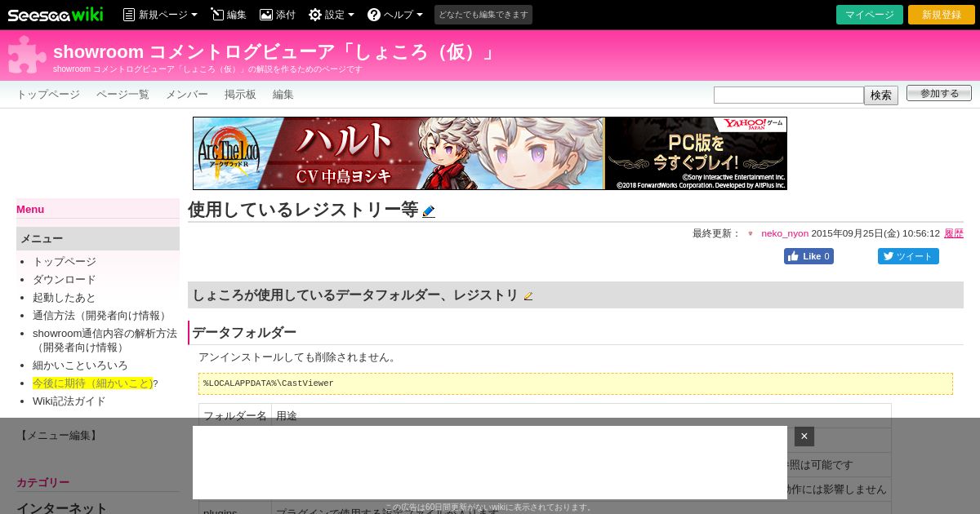Click the 編集 button in top bar
This screenshot has width=980, height=514.
coord(228,15)
